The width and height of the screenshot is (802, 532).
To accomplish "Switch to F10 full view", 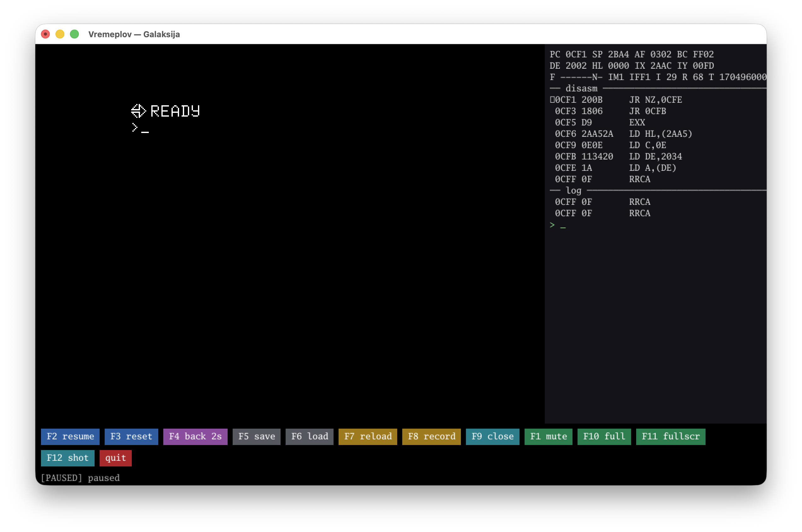I will 604,436.
